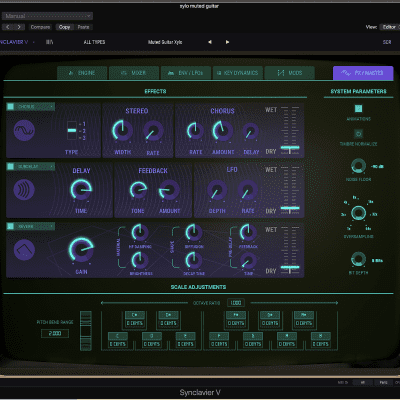Click the Octave Ratio value field
This screenshot has width=400, height=400.
pyautogui.click(x=236, y=303)
